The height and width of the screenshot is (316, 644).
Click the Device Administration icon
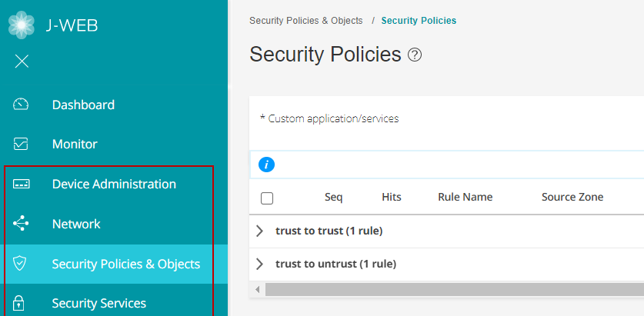tap(21, 185)
